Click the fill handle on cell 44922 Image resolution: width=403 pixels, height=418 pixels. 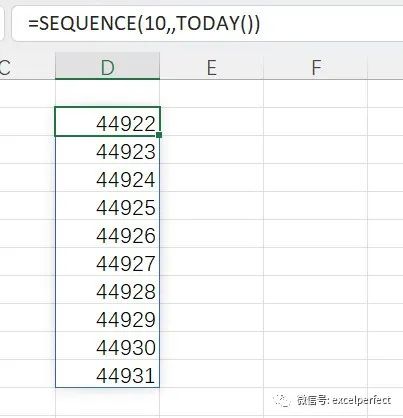click(x=159, y=135)
